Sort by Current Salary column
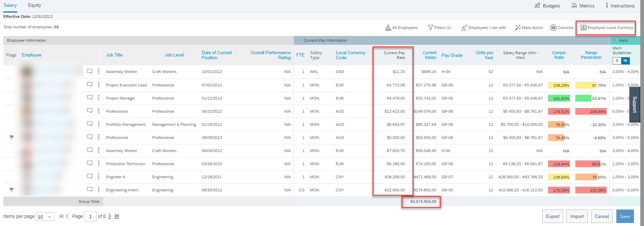The height and width of the screenshot is (226, 644). (x=429, y=55)
